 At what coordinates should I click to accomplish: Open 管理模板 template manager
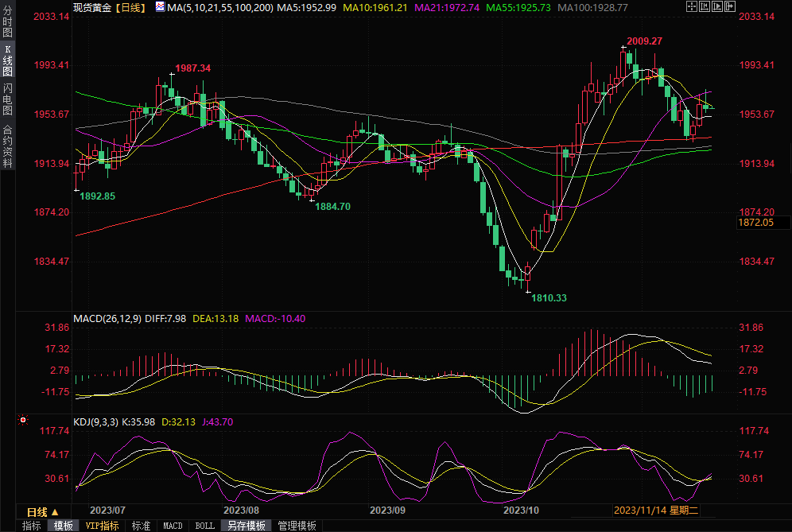pyautogui.click(x=297, y=526)
